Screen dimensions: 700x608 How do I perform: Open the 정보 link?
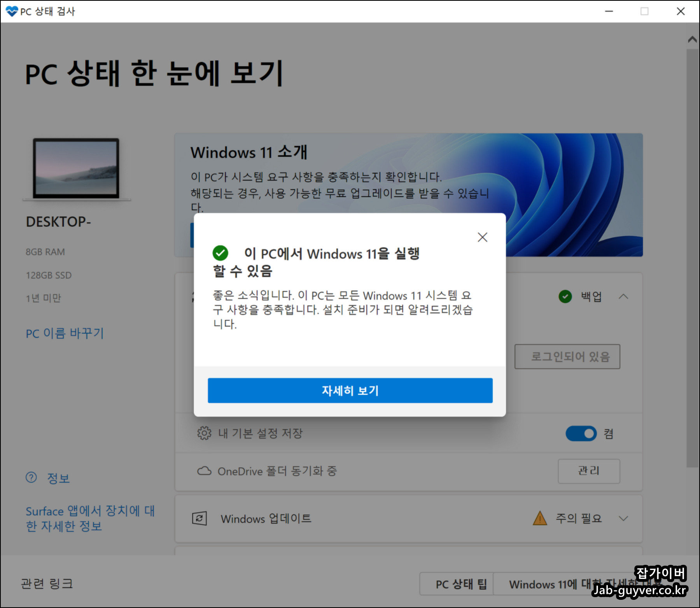58,478
